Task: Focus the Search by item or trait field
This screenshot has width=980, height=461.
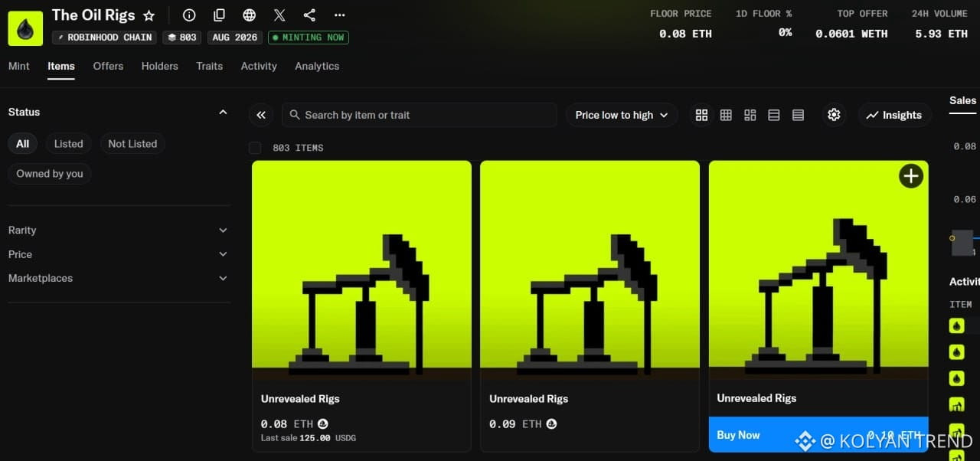Action: pos(420,115)
